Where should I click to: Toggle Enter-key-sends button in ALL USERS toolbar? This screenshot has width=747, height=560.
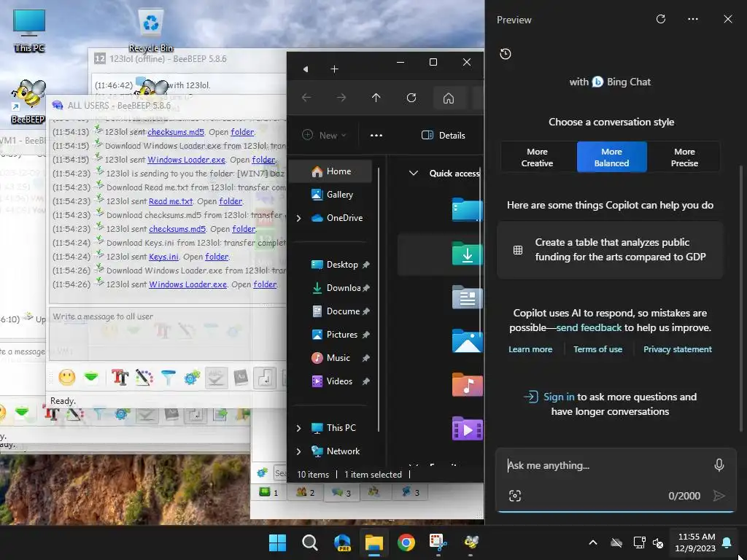265,378
